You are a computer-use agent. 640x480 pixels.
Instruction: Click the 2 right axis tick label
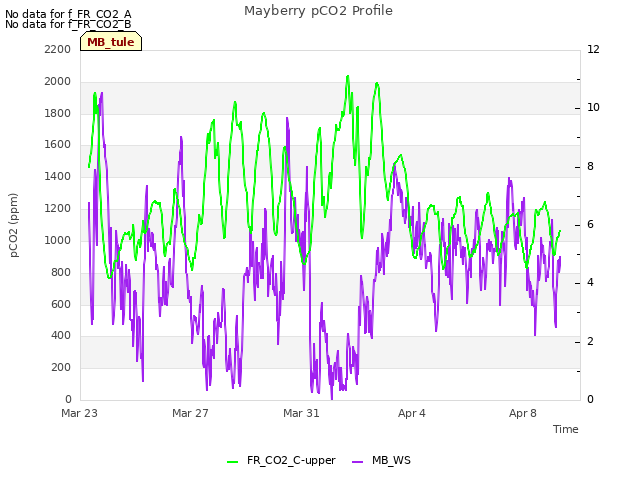point(590,341)
